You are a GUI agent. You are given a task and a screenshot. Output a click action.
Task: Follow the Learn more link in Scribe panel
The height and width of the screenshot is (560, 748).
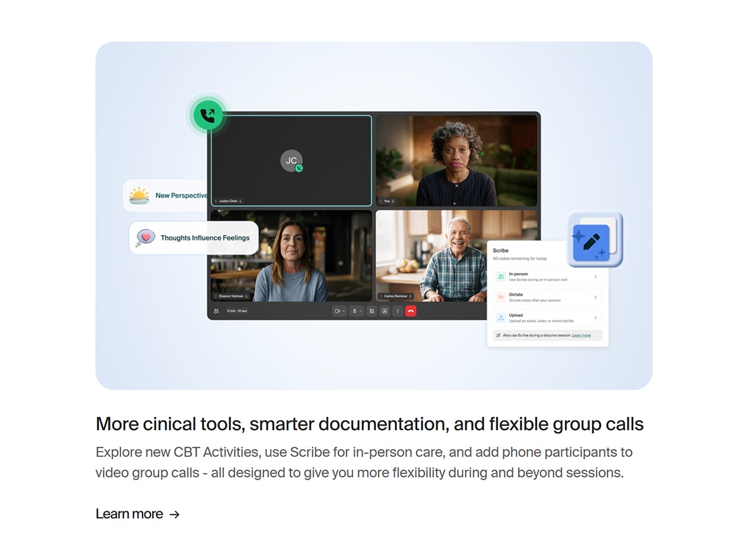pyautogui.click(x=581, y=336)
